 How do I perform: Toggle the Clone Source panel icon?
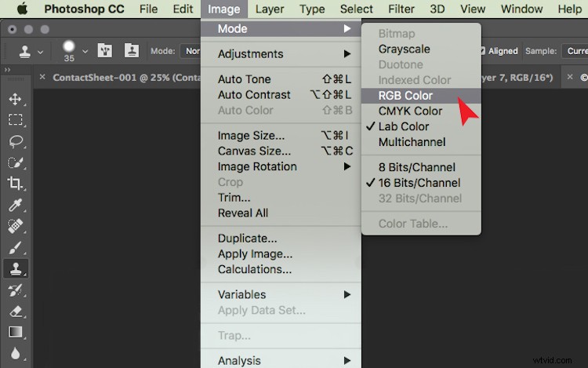[132, 51]
